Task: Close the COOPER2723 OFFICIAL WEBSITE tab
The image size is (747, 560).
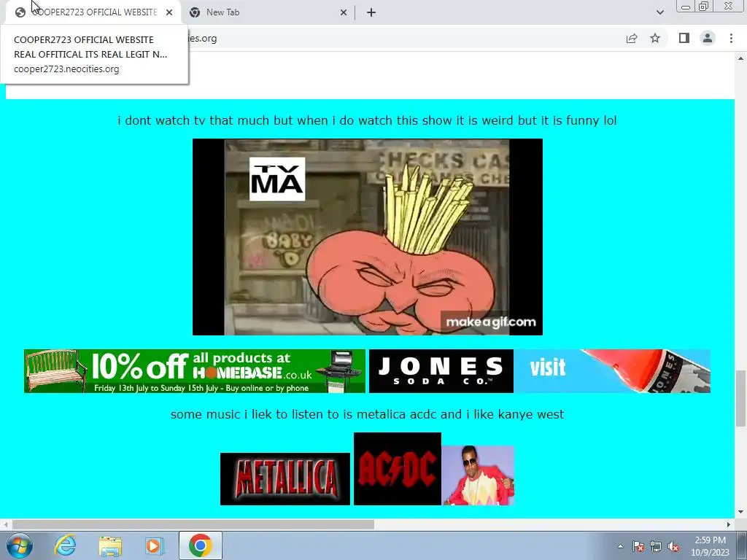Action: pos(169,12)
